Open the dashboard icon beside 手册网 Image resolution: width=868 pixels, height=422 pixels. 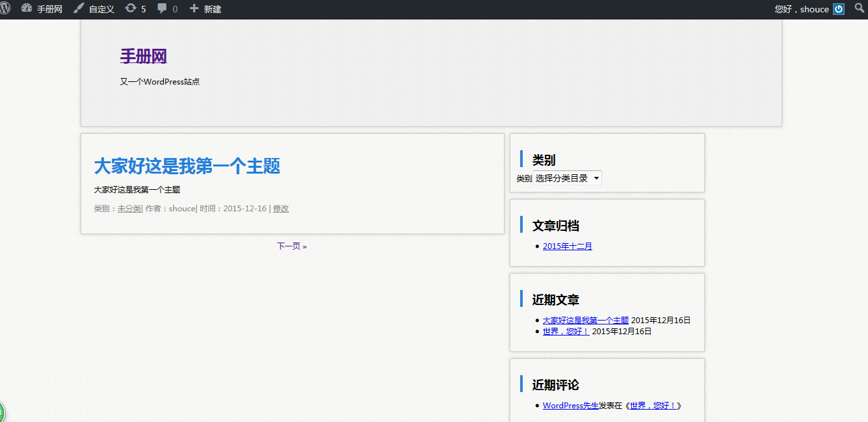click(x=27, y=8)
